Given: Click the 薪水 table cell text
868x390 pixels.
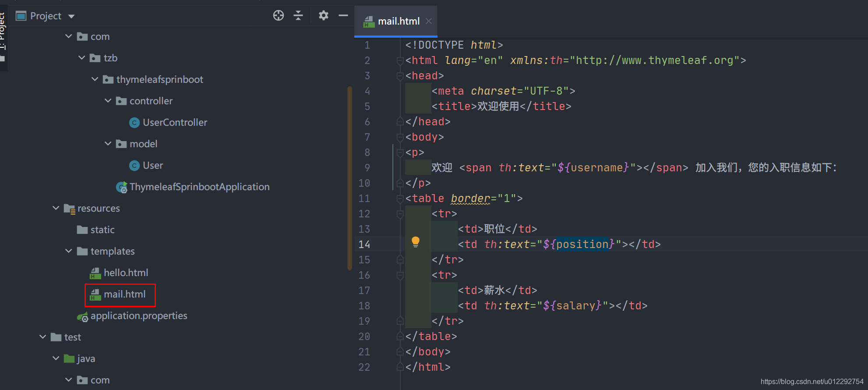Looking at the screenshot, I should coord(494,291).
